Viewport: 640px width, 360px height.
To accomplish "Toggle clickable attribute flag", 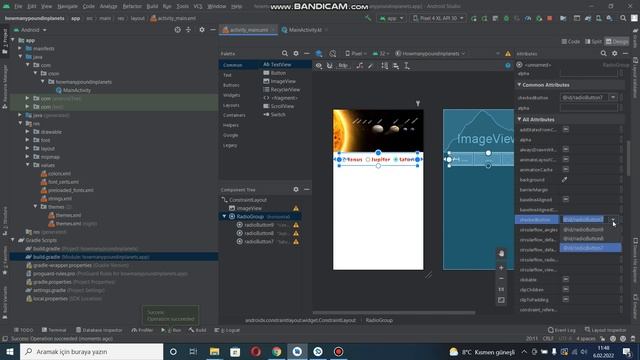I will point(566,280).
